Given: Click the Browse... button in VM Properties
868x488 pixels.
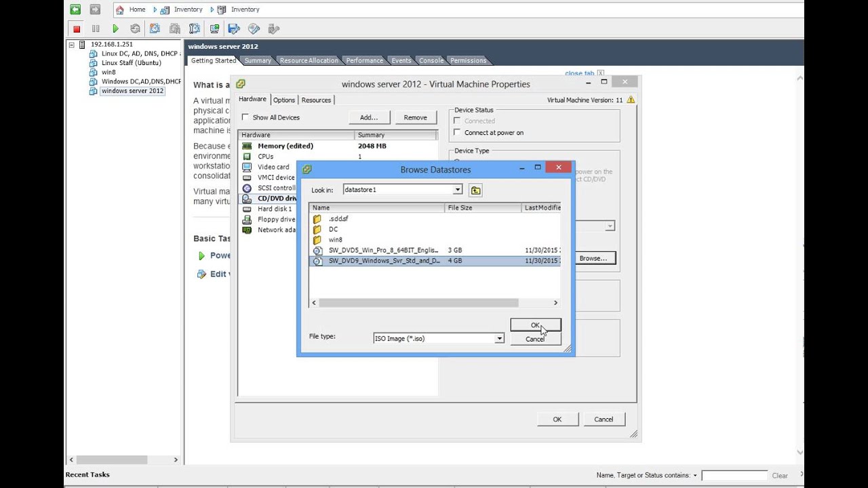Looking at the screenshot, I should click(593, 258).
